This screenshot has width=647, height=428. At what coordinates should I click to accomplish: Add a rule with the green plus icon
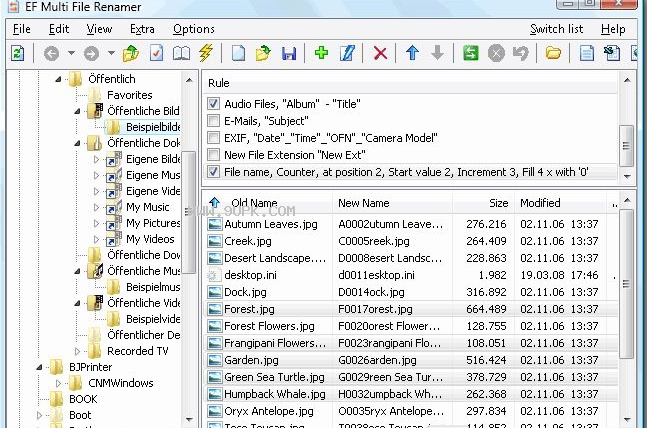click(321, 53)
